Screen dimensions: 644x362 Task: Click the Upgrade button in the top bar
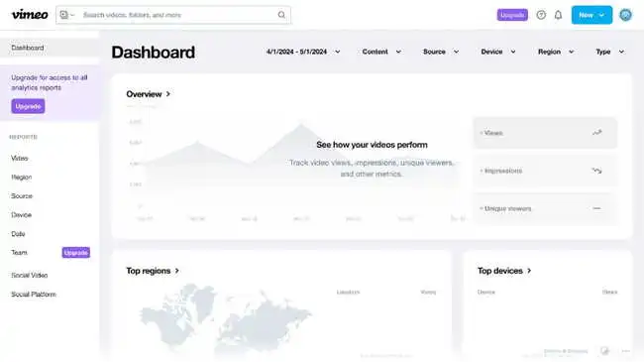(512, 15)
